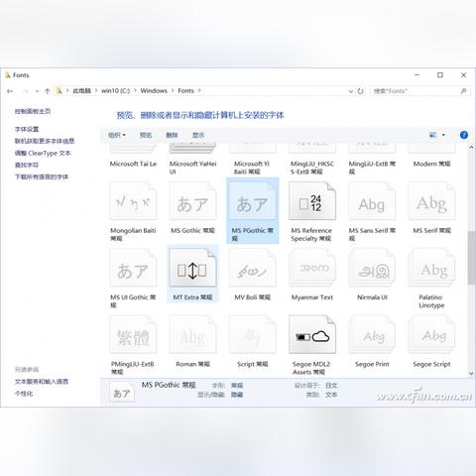Open 文本服务和输入语言 link

click(x=42, y=382)
